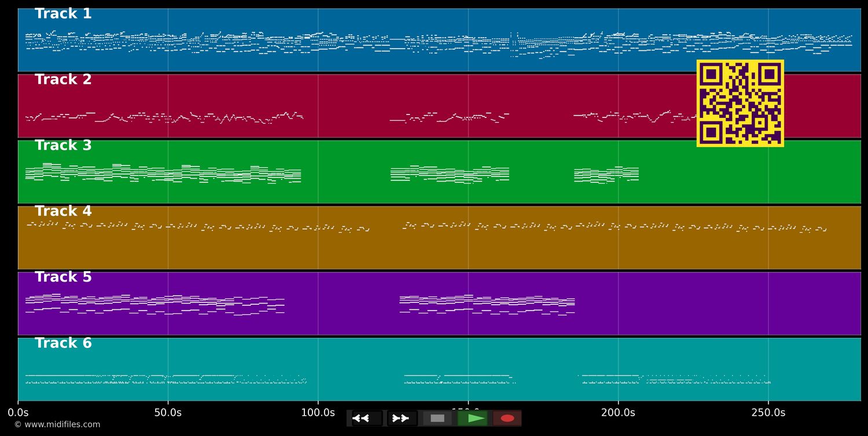Jump to the 100.0s timeline marker
This screenshot has width=868, height=436.
click(318, 413)
